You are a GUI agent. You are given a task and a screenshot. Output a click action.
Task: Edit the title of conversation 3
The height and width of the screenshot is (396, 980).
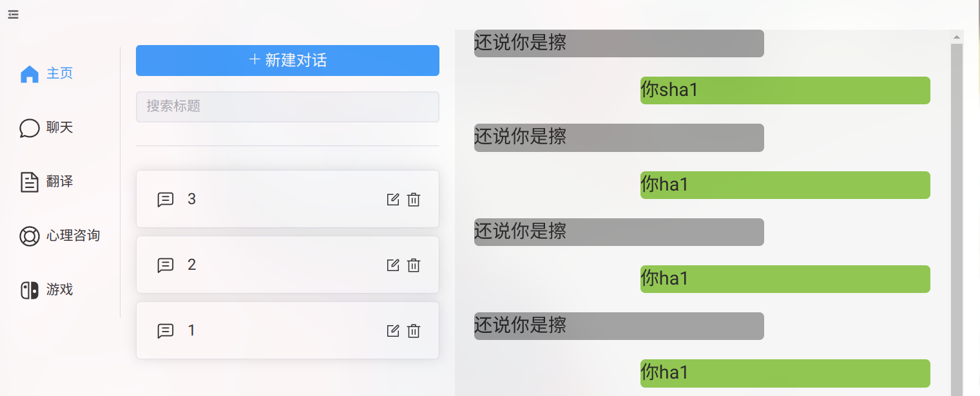point(393,200)
